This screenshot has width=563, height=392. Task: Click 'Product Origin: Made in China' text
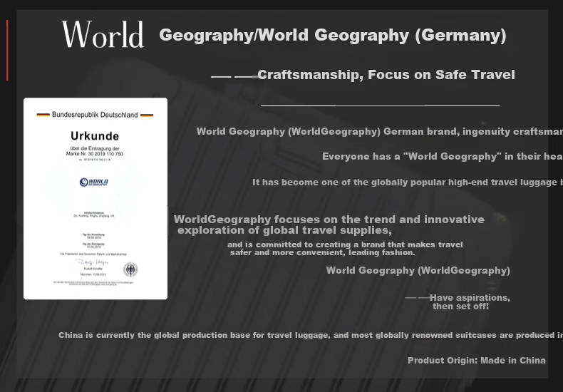click(477, 361)
